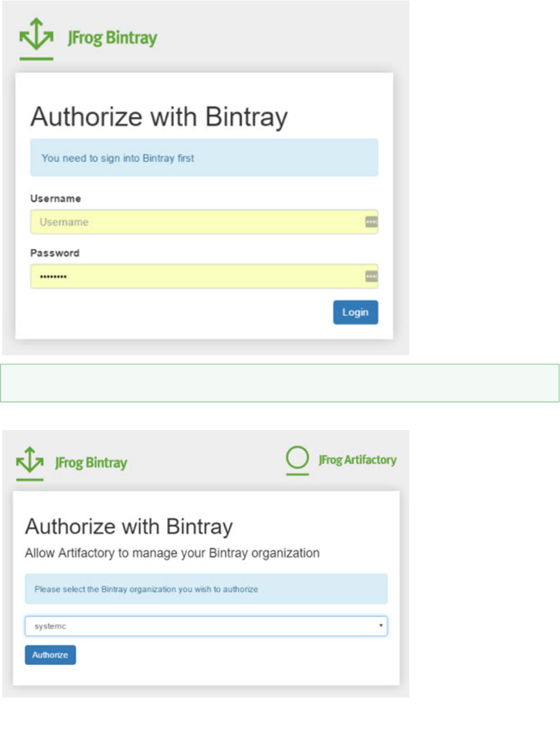Click the "Allow Artifactory to manage" subtitle text

(172, 553)
